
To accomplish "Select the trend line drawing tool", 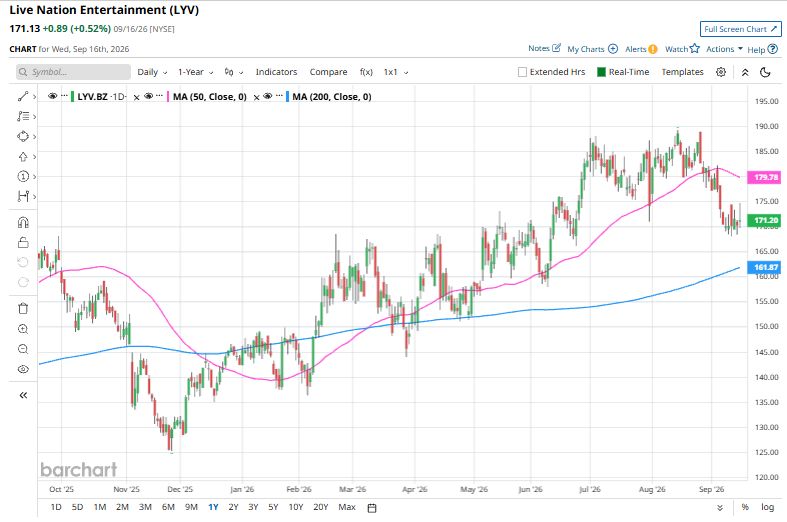I will pyautogui.click(x=23, y=96).
